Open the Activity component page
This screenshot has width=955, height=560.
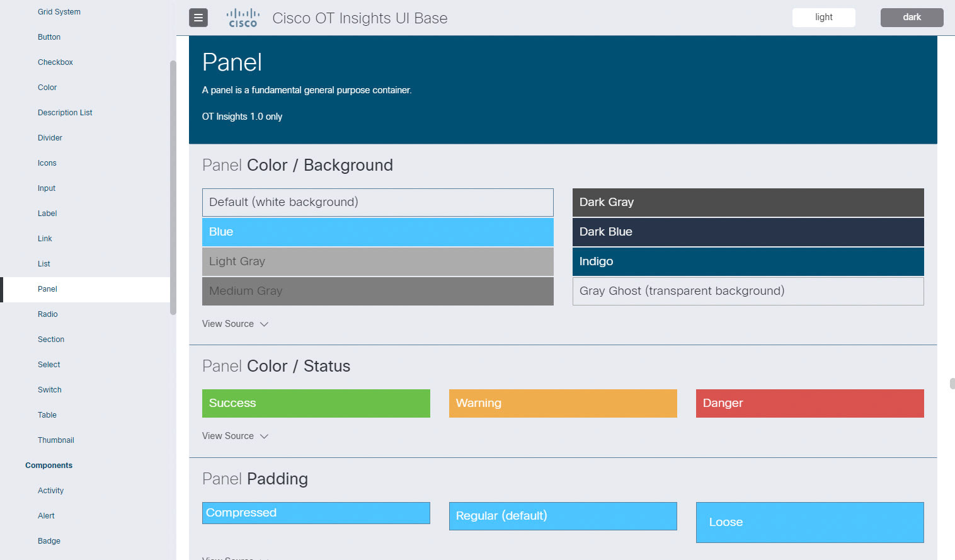(51, 491)
